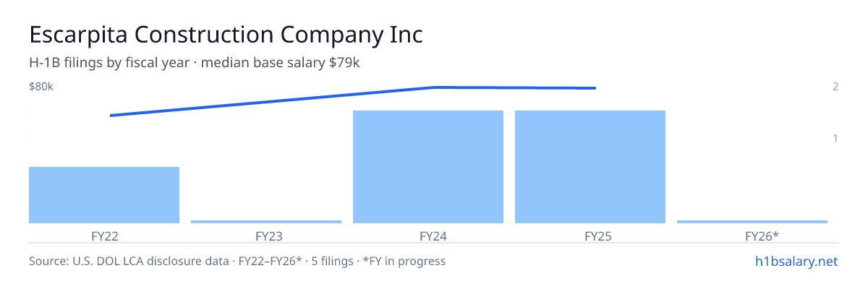
Task: Click the FY26* axis label
Action: click(752, 236)
